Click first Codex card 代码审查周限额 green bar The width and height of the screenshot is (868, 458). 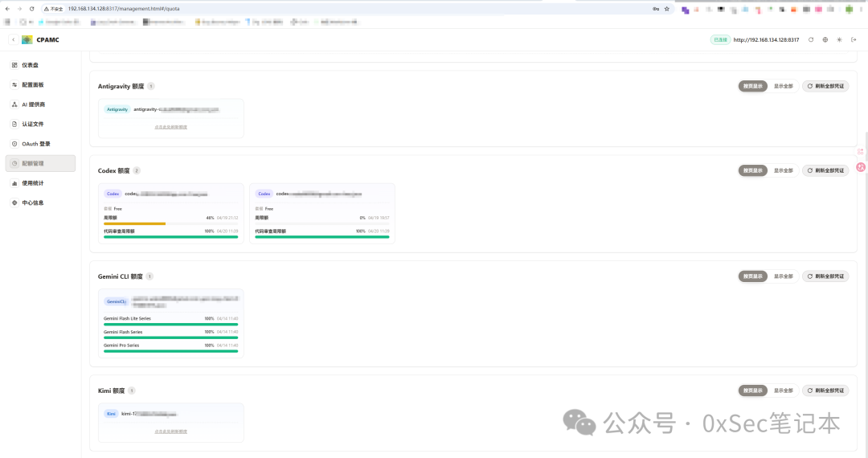point(170,237)
